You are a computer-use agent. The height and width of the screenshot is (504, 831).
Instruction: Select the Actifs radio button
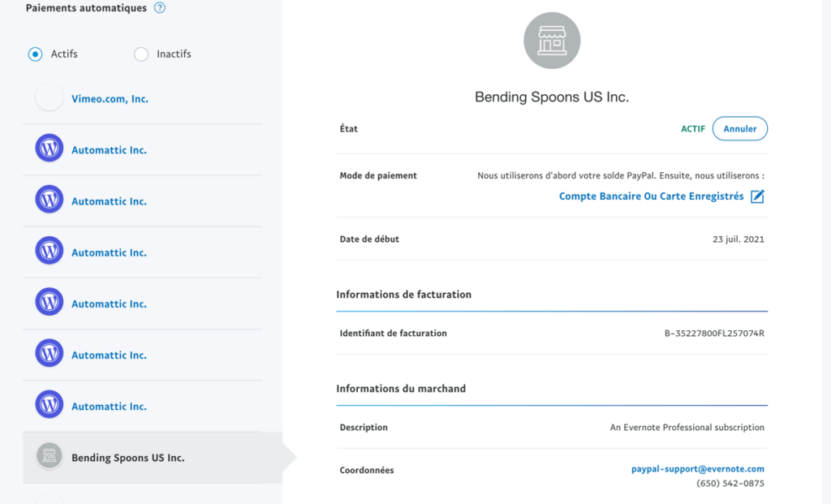(x=34, y=54)
